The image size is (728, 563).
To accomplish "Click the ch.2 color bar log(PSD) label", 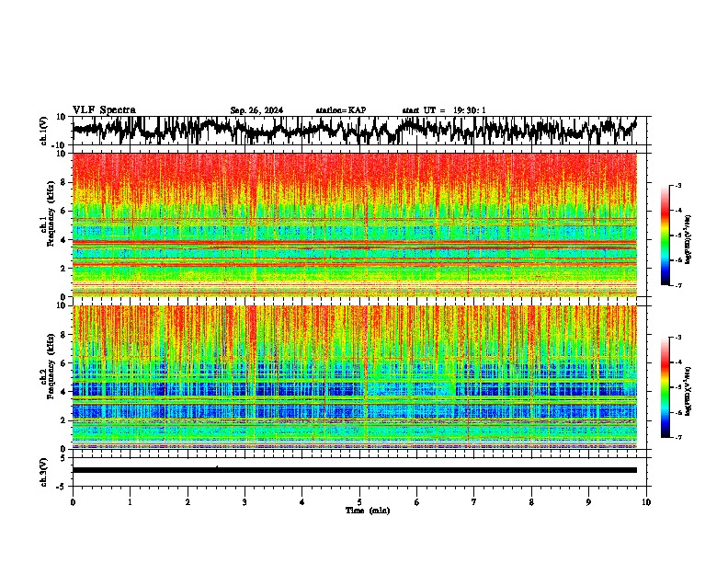I will [x=688, y=391].
